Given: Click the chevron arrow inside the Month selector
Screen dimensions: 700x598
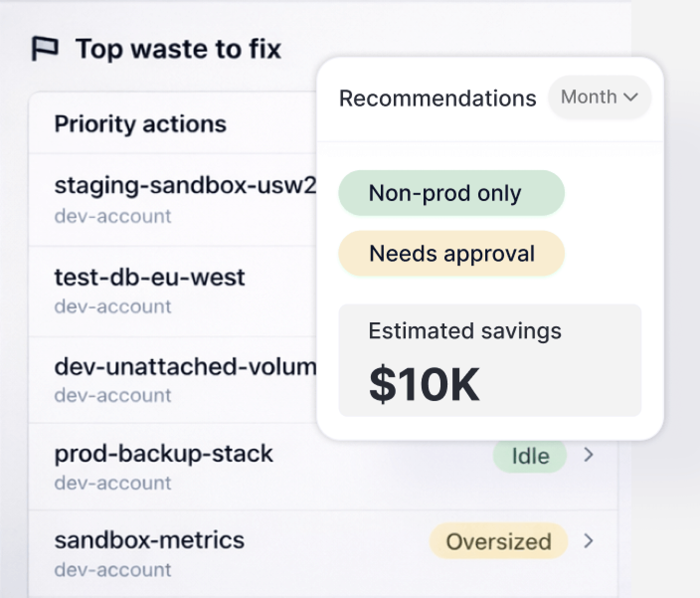Looking at the screenshot, I should point(630,97).
